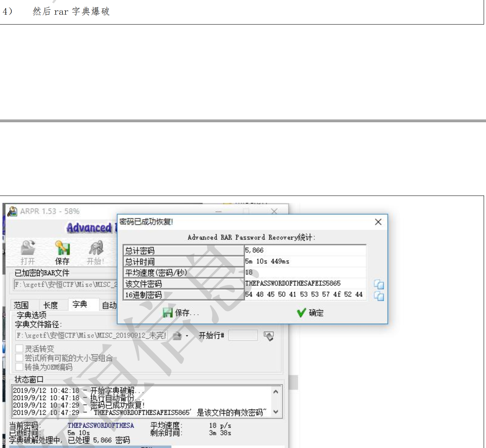Click the 10:47:29 密码已成功恢复 log line
The image size is (486, 448).
[x=79, y=405]
